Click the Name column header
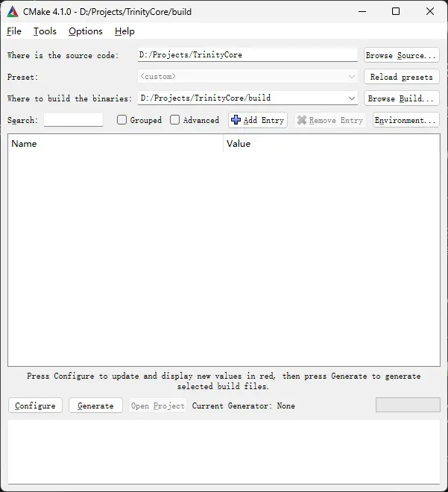 pos(116,144)
